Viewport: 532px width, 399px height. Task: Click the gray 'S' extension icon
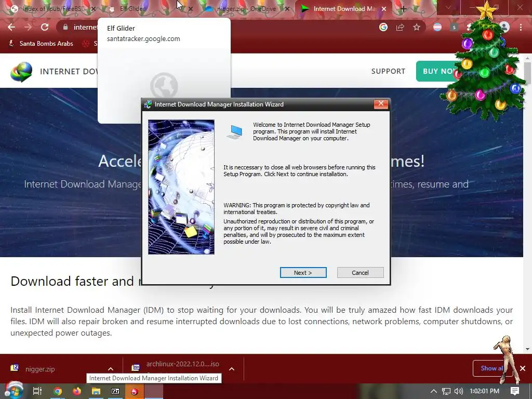coord(454,27)
